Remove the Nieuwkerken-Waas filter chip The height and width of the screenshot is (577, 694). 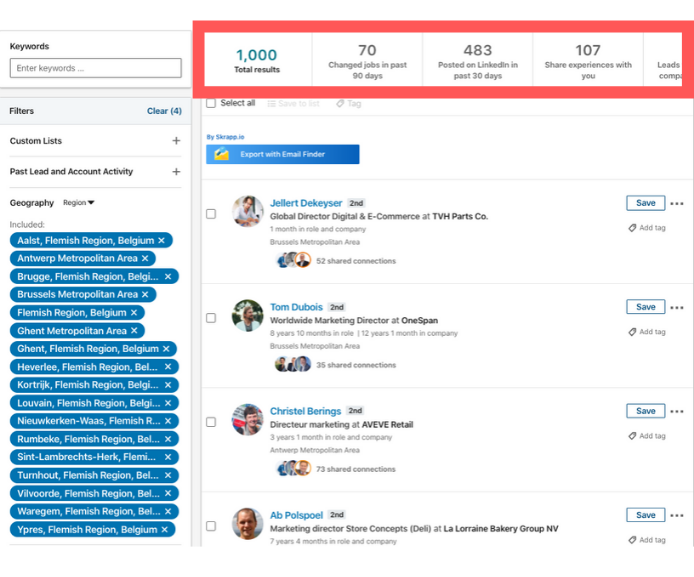168,421
